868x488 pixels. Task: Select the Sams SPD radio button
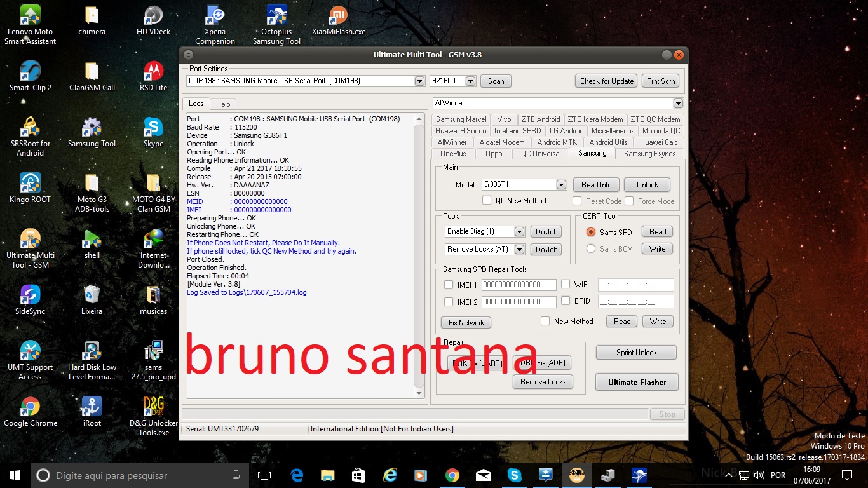coord(591,233)
